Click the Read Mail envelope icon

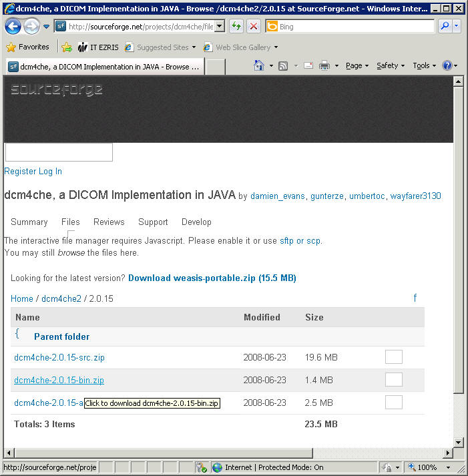click(x=308, y=65)
